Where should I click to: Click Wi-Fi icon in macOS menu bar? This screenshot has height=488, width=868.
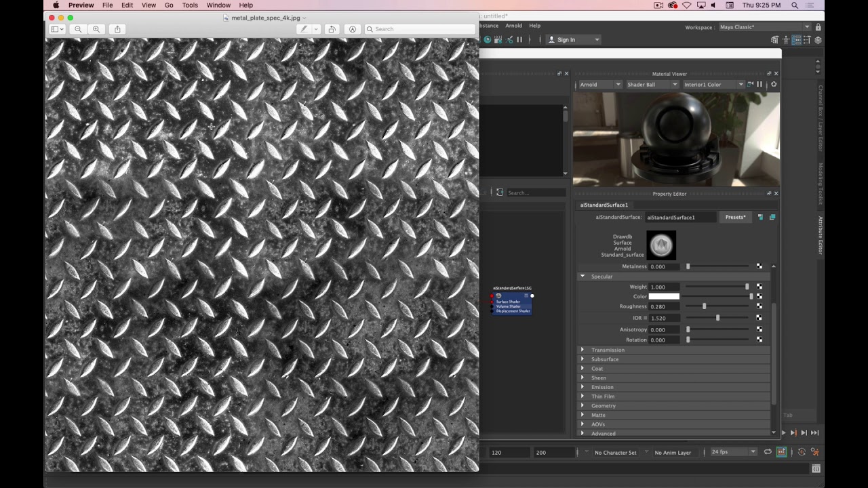686,5
